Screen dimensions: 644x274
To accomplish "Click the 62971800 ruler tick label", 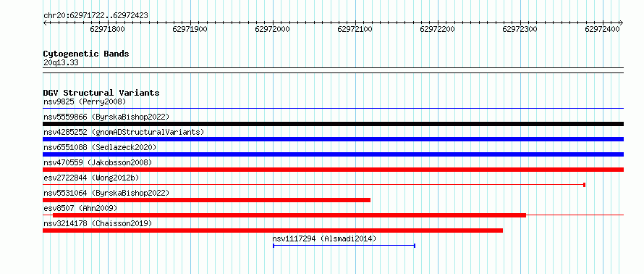I will (107, 29).
